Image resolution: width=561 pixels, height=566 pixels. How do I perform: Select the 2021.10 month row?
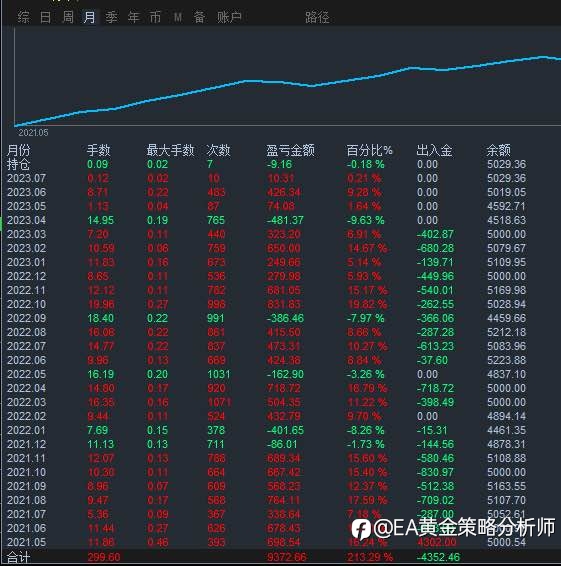pyautogui.click(x=266, y=473)
